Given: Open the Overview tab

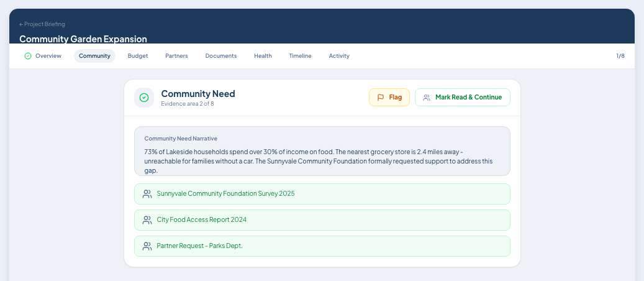Looking at the screenshot, I should coord(43,56).
